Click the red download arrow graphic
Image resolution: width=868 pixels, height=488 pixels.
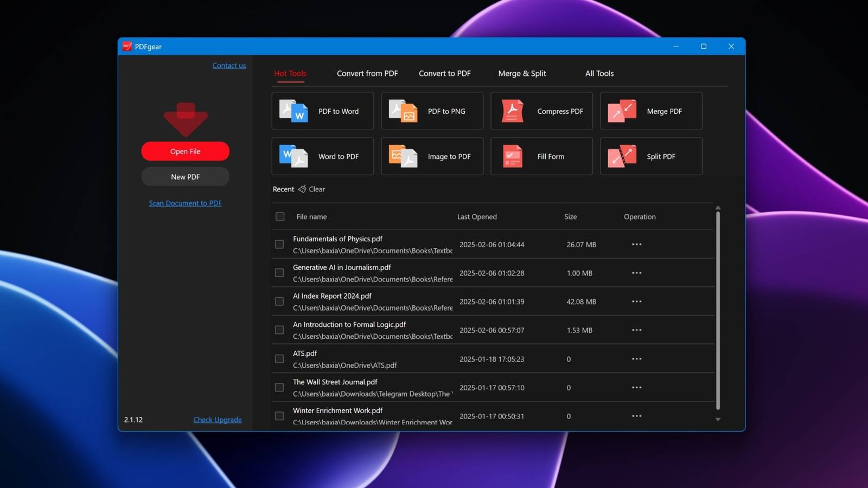186,120
